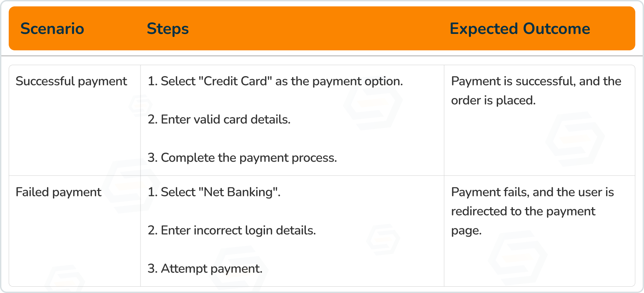Click the small watermark logo near login details
The image size is (644, 293).
click(x=383, y=240)
